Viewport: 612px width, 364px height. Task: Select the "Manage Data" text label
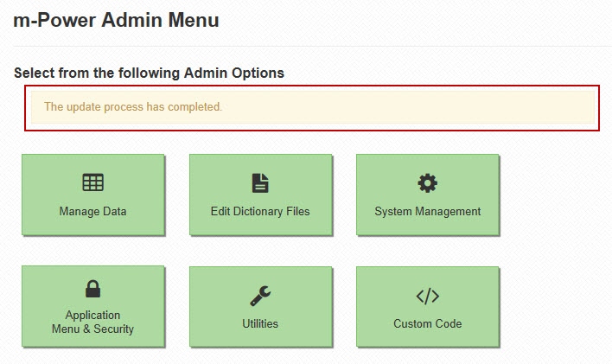92,211
